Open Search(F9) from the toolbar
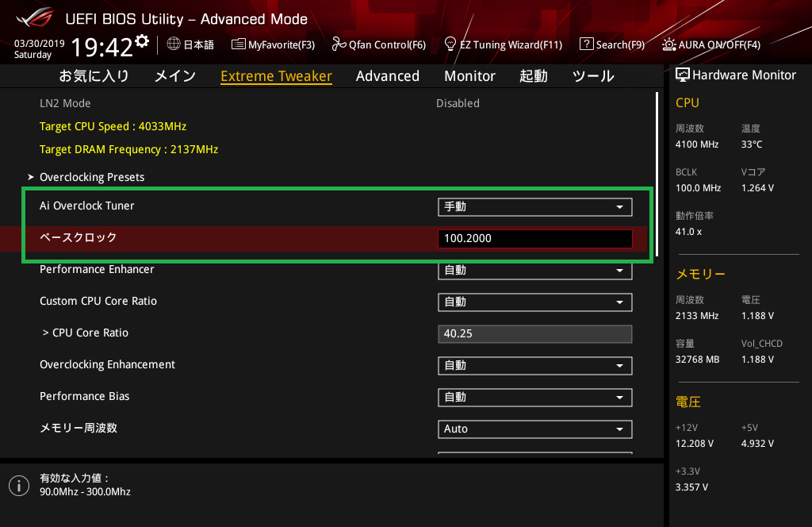 611,44
